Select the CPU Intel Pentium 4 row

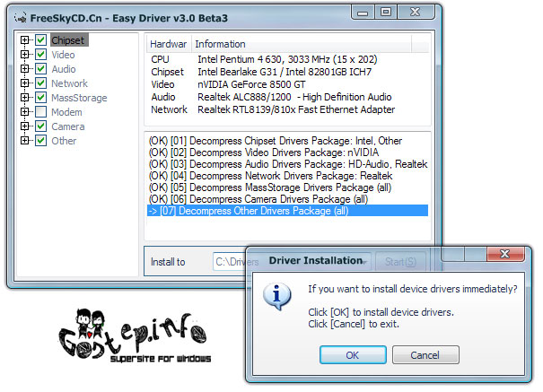click(287, 59)
